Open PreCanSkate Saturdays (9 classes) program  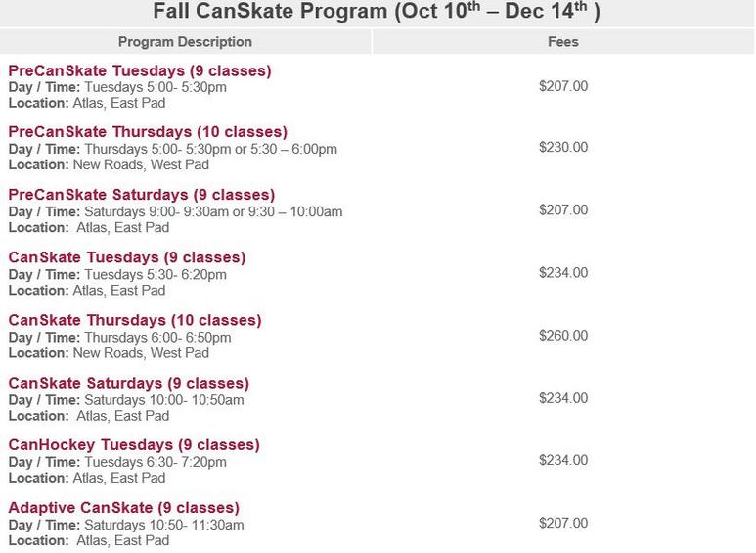pos(142,195)
